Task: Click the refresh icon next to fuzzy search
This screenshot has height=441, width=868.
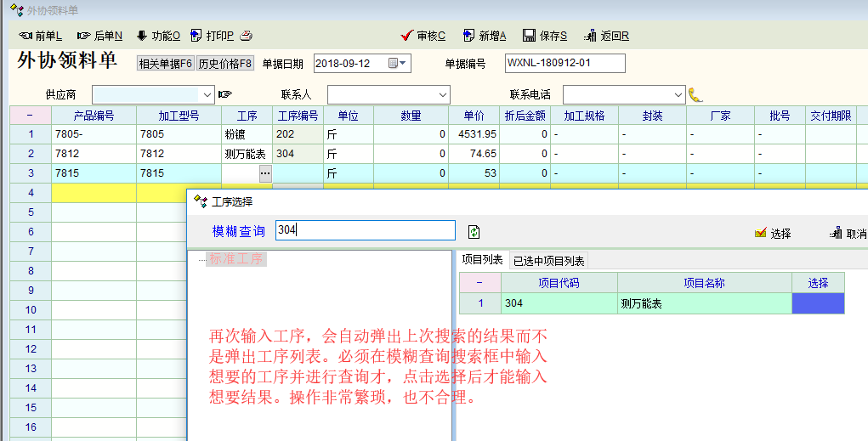Action: (474, 232)
